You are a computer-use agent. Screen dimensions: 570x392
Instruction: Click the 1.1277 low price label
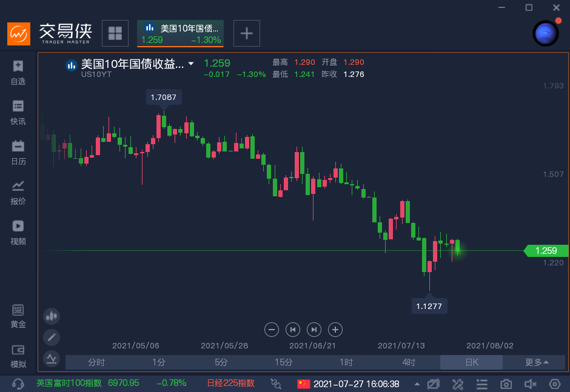[429, 306]
